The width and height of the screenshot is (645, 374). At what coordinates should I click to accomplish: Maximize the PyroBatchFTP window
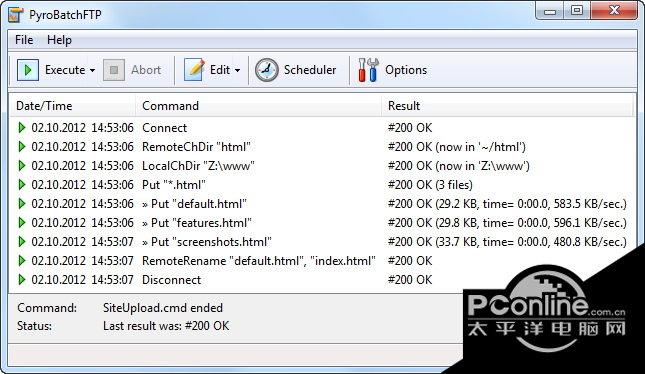[577, 11]
